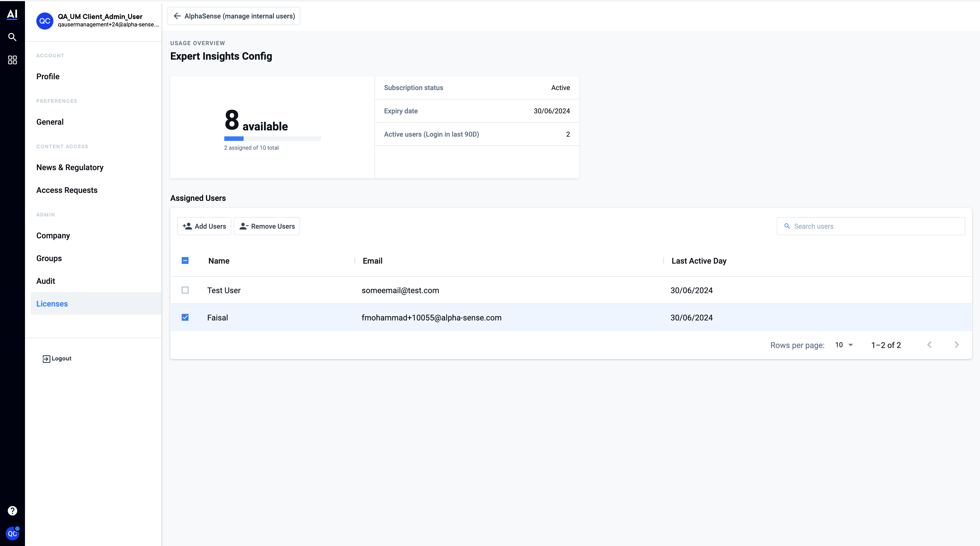Click the logout icon
The width and height of the screenshot is (980, 546).
pyautogui.click(x=46, y=359)
